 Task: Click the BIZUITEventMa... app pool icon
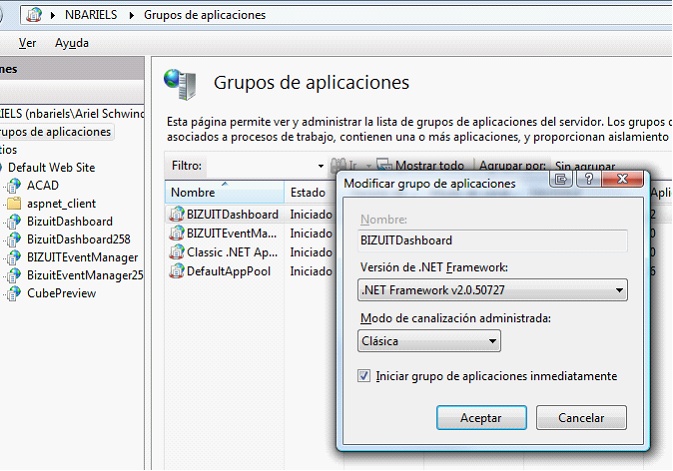(x=176, y=233)
